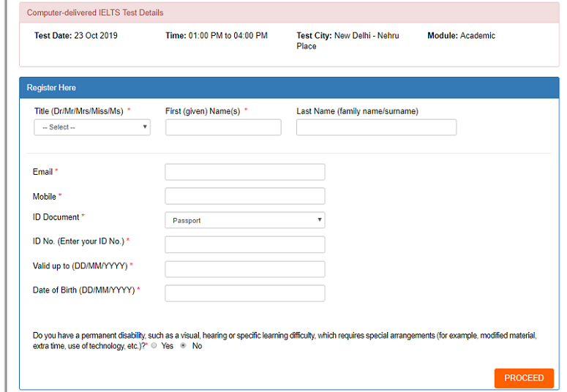Click the 'ID Document' label text
This screenshot has width=567, height=392.
coord(56,217)
